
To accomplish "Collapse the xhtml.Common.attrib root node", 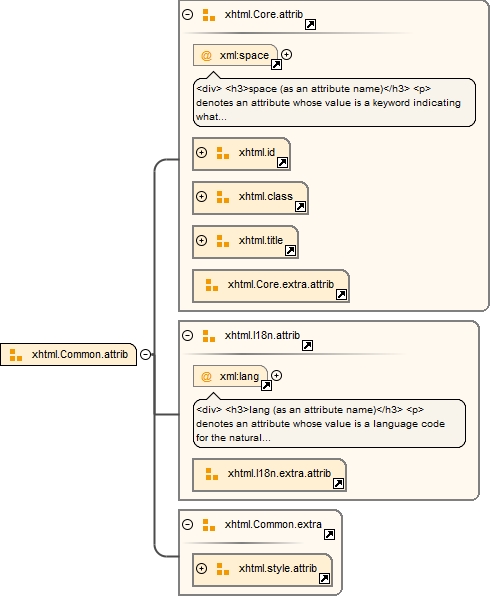I will pyautogui.click(x=145, y=354).
